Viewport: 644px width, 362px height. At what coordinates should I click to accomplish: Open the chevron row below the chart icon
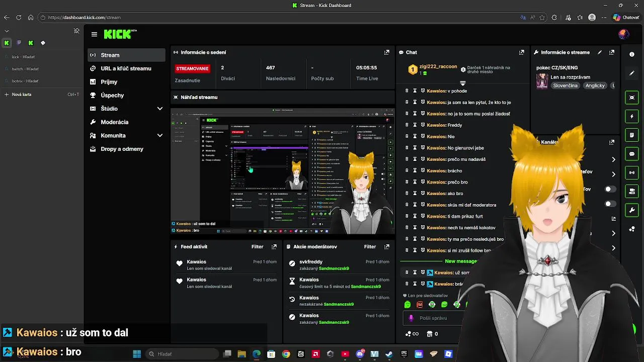tap(613, 233)
